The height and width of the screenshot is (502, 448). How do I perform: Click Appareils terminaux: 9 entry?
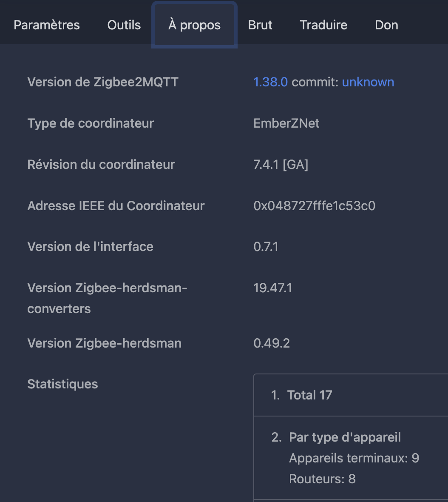point(354,458)
